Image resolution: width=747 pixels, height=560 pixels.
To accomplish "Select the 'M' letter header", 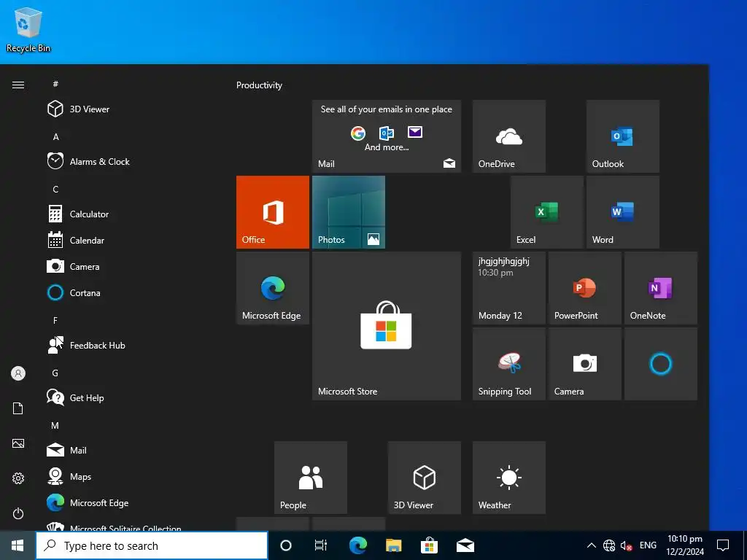I will [55, 425].
